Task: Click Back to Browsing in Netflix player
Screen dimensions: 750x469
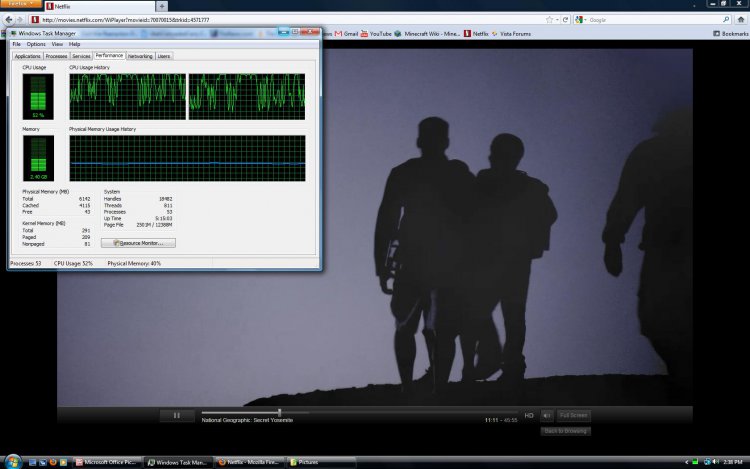Action: coord(565,431)
